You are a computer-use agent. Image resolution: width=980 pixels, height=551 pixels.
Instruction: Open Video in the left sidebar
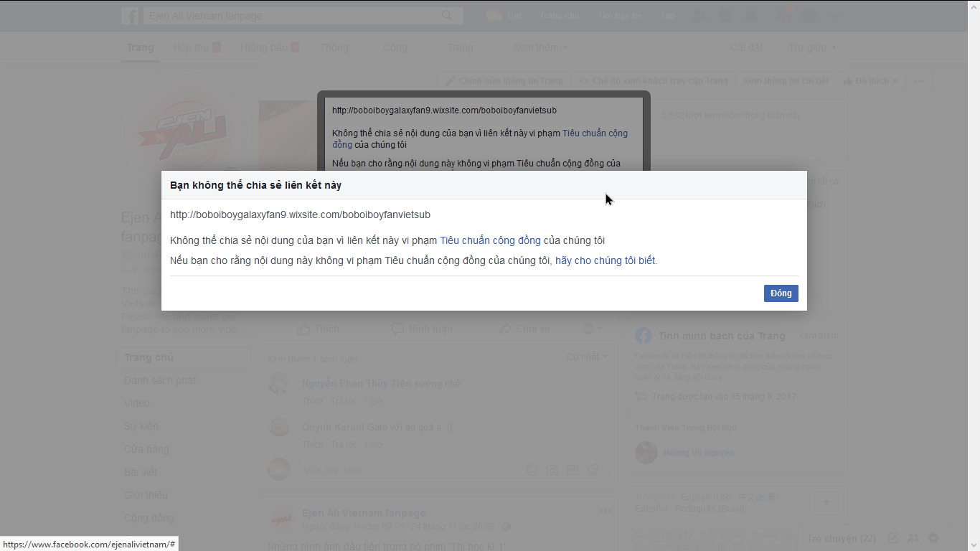click(x=137, y=403)
